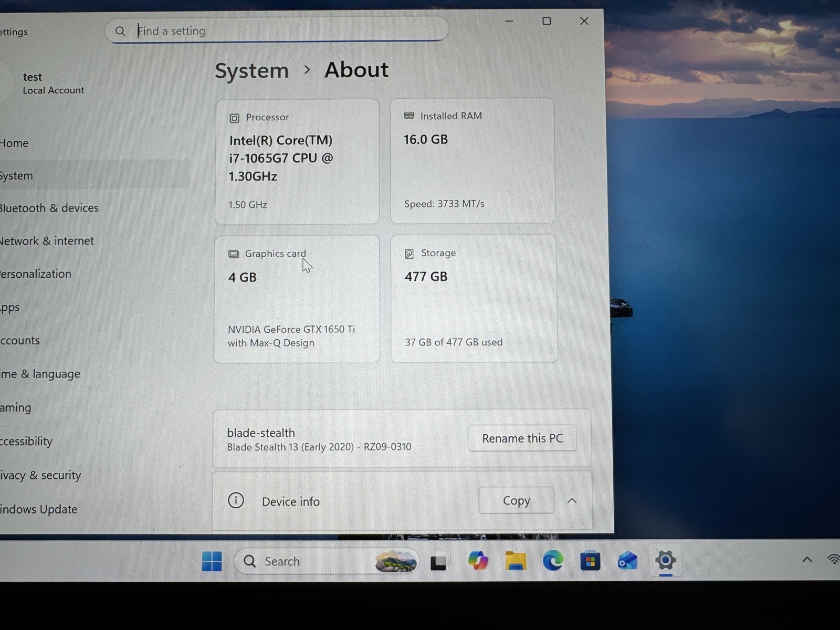
Task: Copy the Device info details
Action: coord(516,500)
